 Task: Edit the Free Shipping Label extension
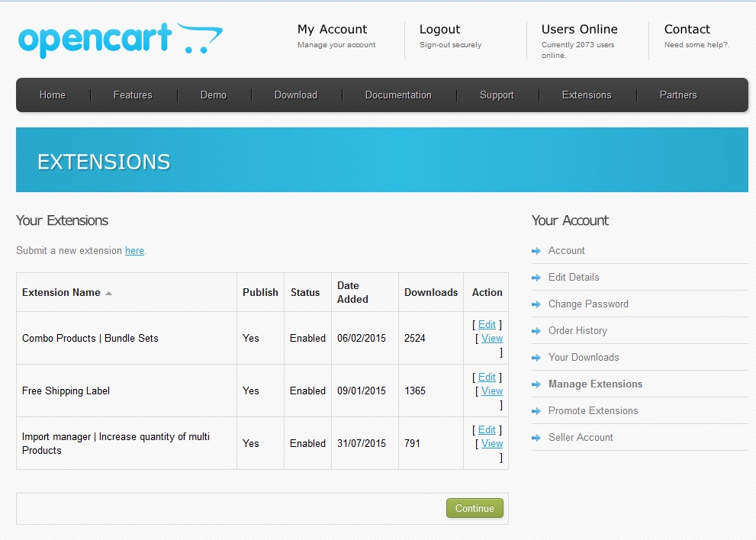(x=487, y=377)
